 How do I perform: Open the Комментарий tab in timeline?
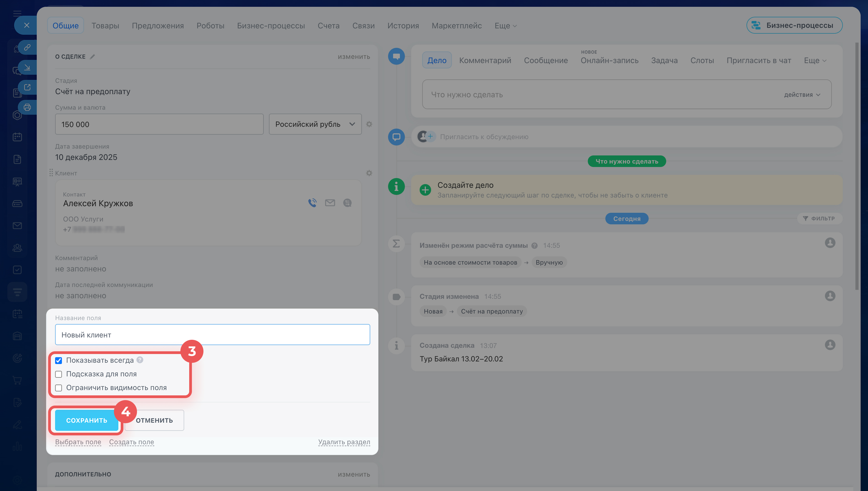coord(485,60)
